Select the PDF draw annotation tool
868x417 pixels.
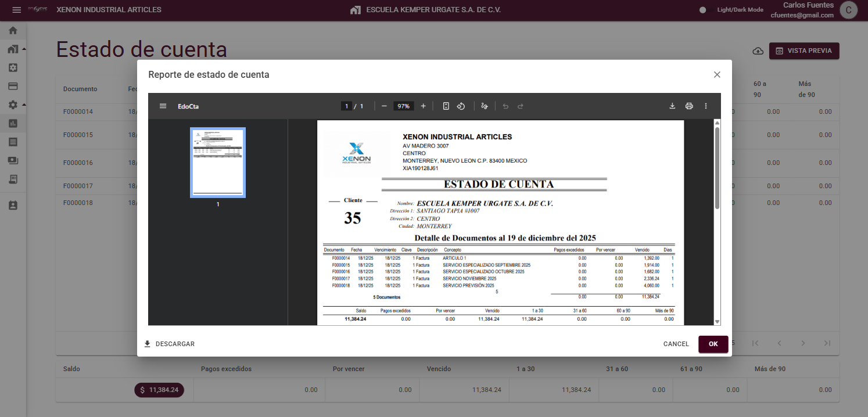point(485,106)
